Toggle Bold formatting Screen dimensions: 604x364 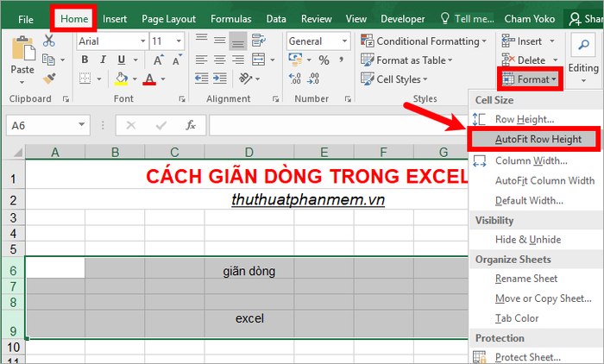[x=84, y=60]
